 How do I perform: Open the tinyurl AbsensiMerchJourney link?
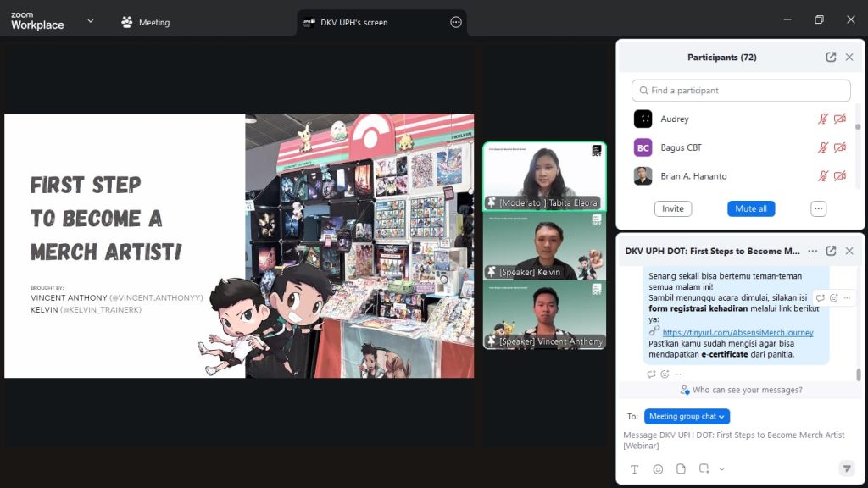point(737,333)
